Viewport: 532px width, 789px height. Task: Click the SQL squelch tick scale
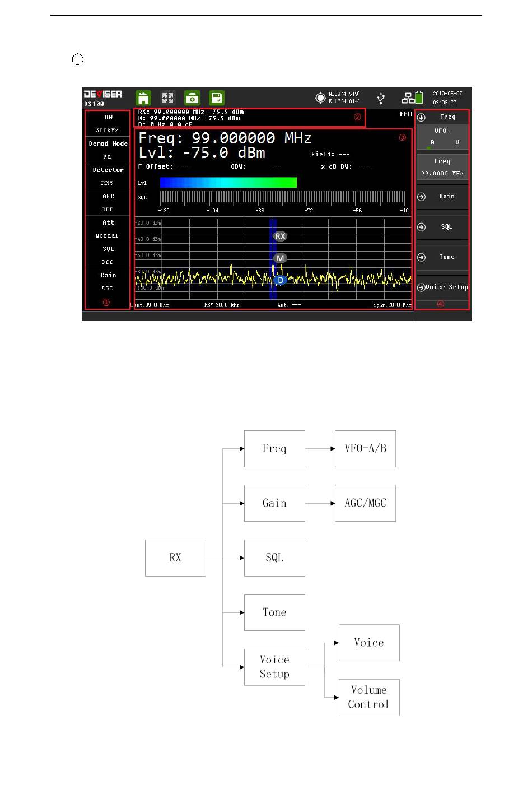pyautogui.click(x=283, y=198)
